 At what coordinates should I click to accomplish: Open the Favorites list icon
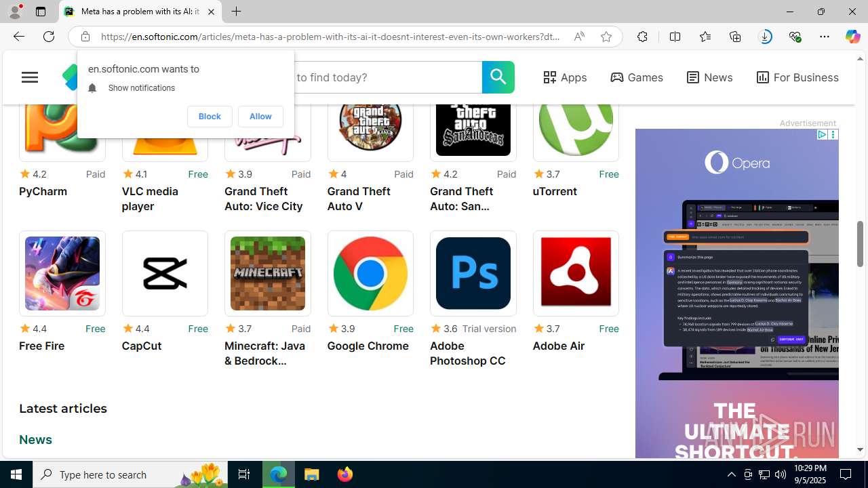pos(705,37)
